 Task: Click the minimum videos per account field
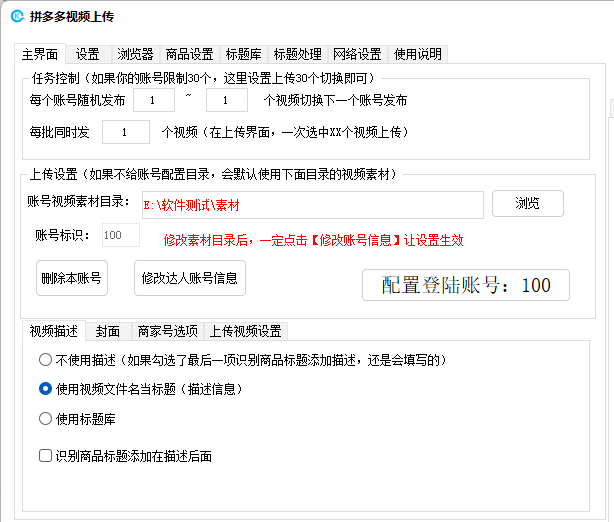click(154, 100)
